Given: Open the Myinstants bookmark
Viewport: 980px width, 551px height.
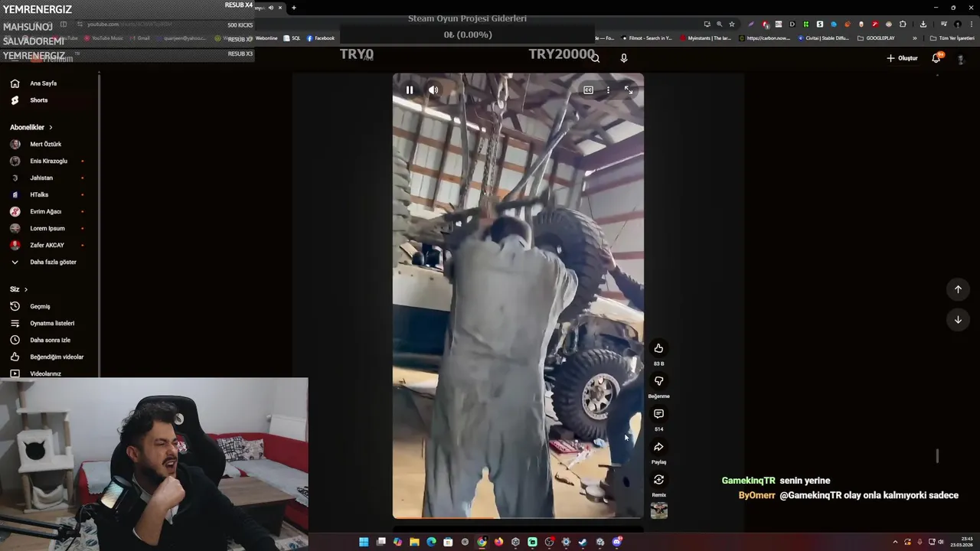Looking at the screenshot, I should tap(705, 37).
